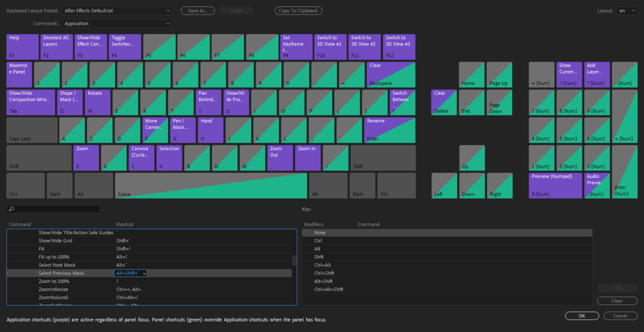
Task: Select the Rotate W key
Action: point(97,102)
